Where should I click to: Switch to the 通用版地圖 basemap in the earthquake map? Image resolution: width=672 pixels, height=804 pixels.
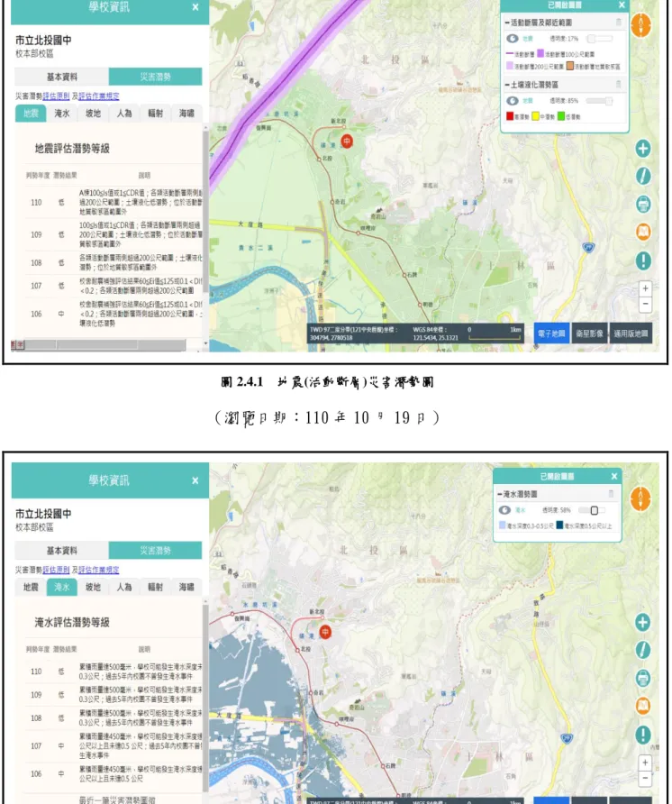pyautogui.click(x=631, y=333)
